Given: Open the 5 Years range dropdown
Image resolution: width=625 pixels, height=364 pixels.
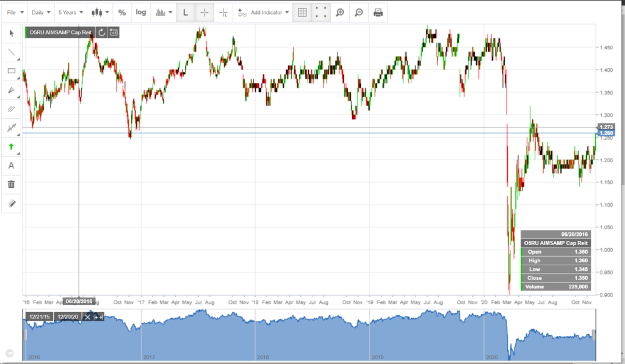Looking at the screenshot, I should click(71, 12).
